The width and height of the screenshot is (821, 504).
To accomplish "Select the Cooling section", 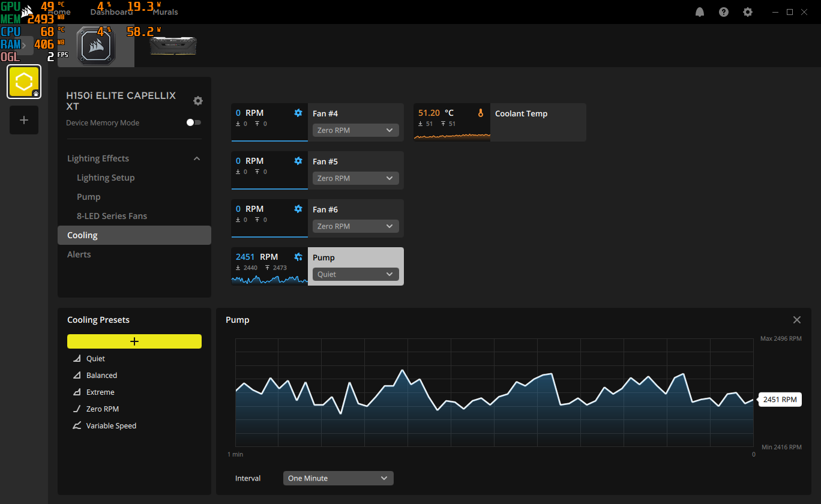I will tap(134, 235).
